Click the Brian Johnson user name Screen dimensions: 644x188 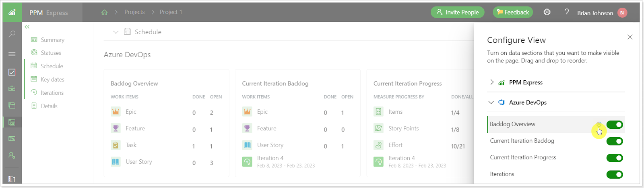click(x=595, y=13)
